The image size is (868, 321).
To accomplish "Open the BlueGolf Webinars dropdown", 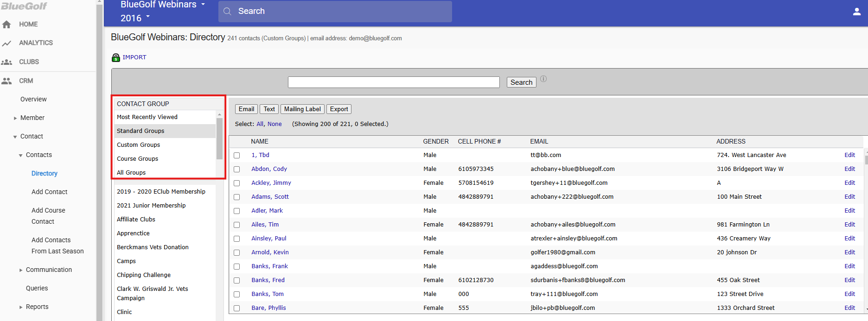I will tap(162, 5).
